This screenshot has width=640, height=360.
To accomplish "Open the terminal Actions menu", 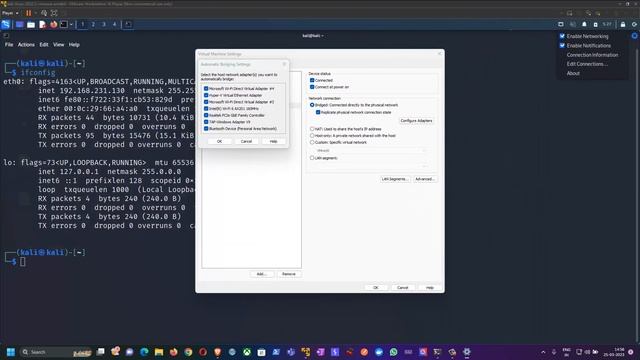I will click(x=26, y=44).
